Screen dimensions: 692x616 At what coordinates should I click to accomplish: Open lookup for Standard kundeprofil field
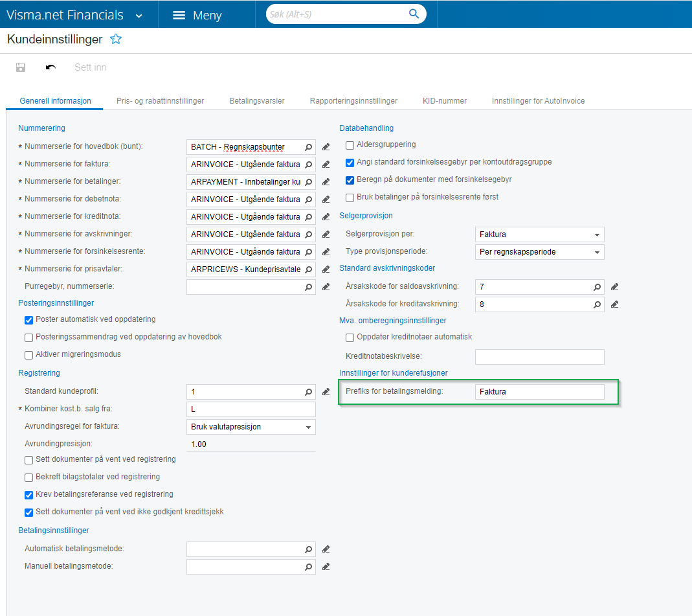pos(309,392)
